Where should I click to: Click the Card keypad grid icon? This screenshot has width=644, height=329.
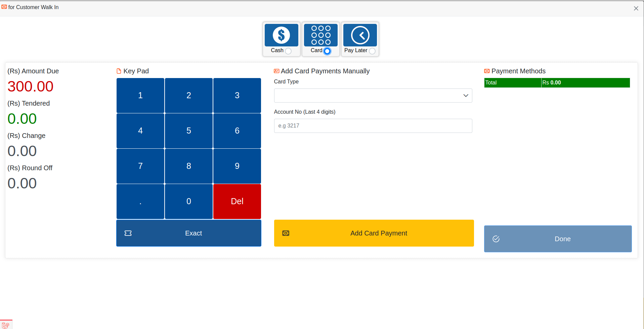click(x=320, y=35)
